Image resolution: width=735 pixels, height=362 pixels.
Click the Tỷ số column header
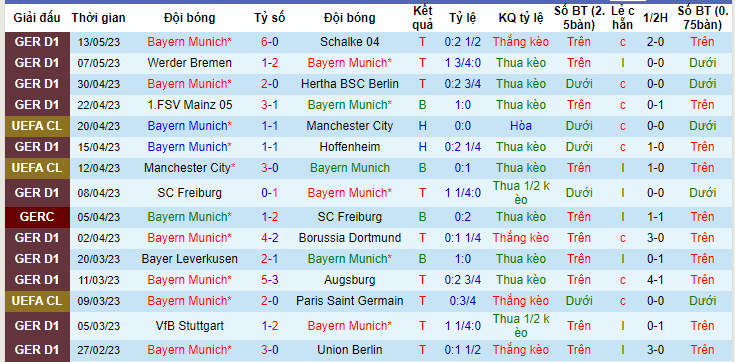270,18
